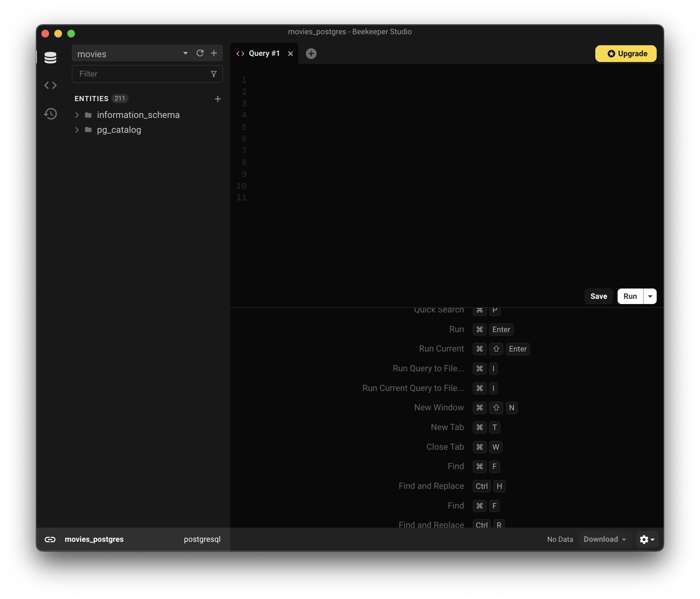Open query history sidebar icon
The image size is (700, 599).
[50, 114]
